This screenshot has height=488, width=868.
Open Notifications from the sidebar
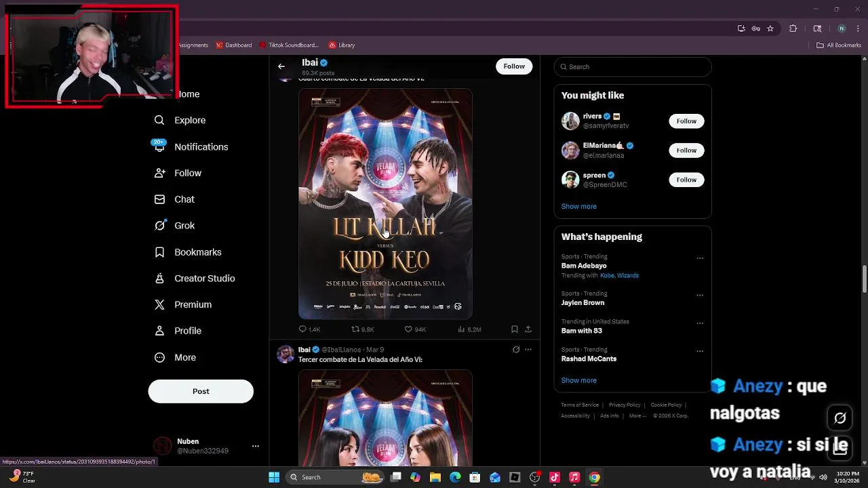201,146
